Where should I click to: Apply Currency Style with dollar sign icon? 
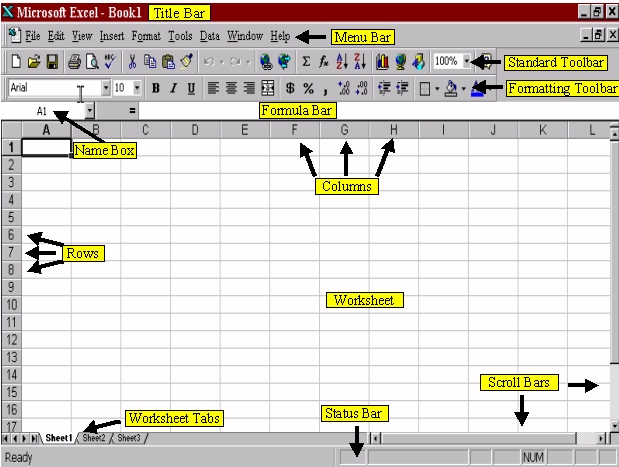tap(290, 88)
